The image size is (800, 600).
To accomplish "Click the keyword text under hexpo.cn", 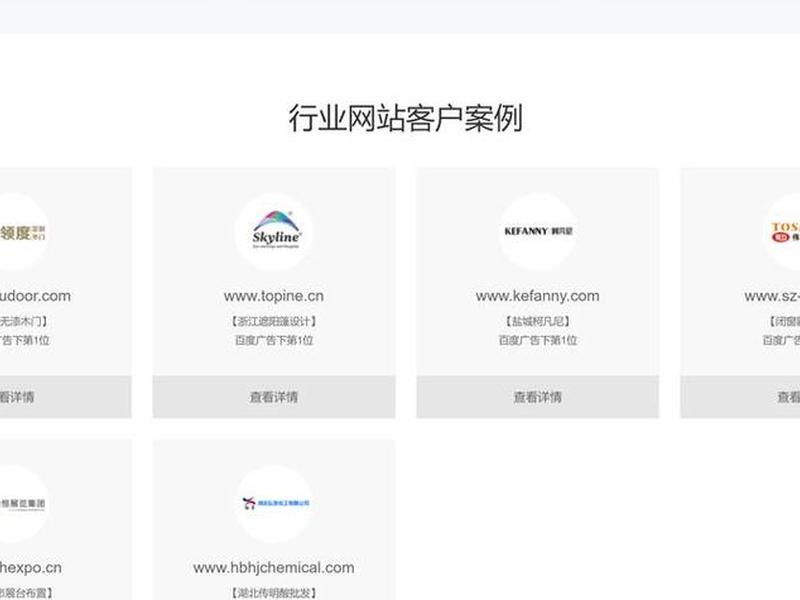I will click(26, 593).
